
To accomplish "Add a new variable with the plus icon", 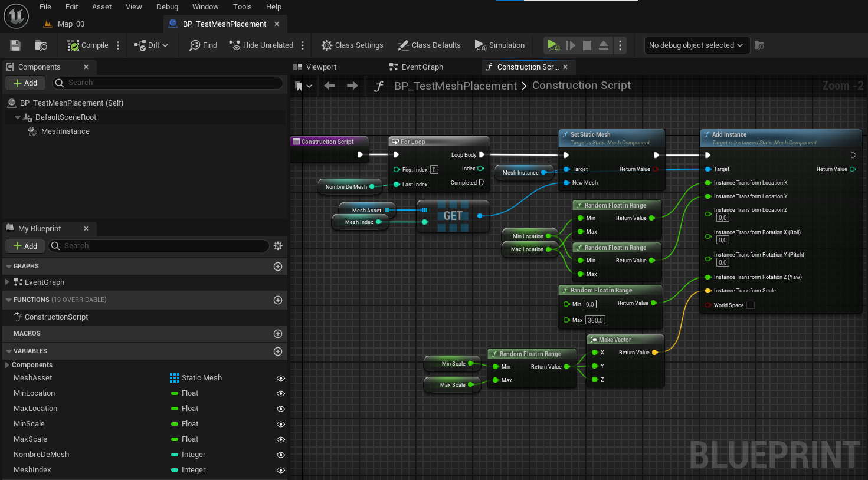I will click(278, 351).
